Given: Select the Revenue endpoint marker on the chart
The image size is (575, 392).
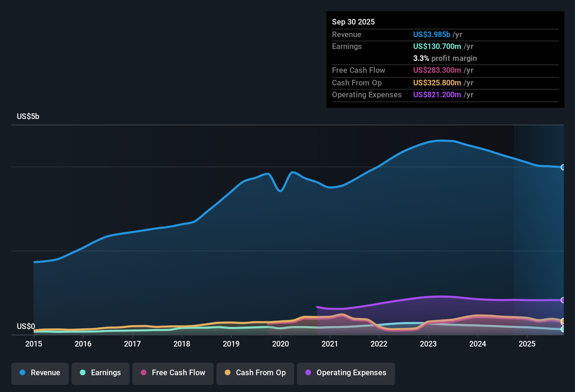Looking at the screenshot, I should (563, 167).
